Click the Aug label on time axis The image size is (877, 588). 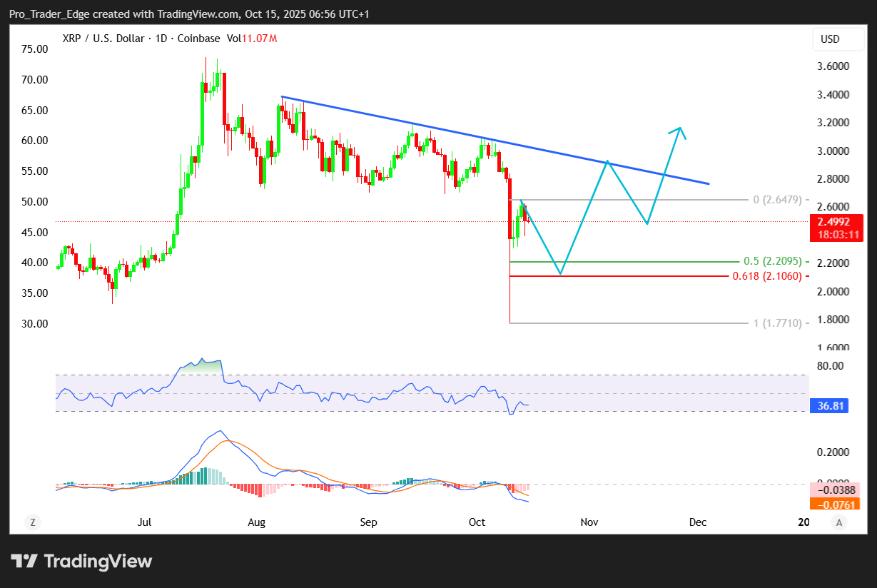click(256, 522)
